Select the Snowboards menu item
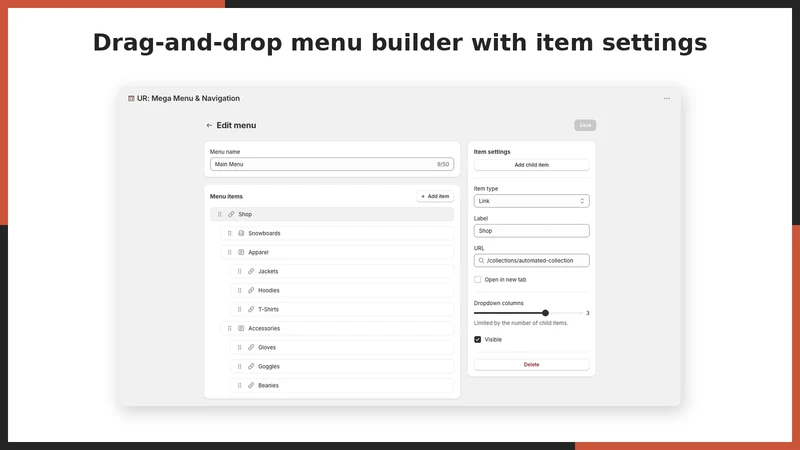The height and width of the screenshot is (450, 800). tap(337, 233)
